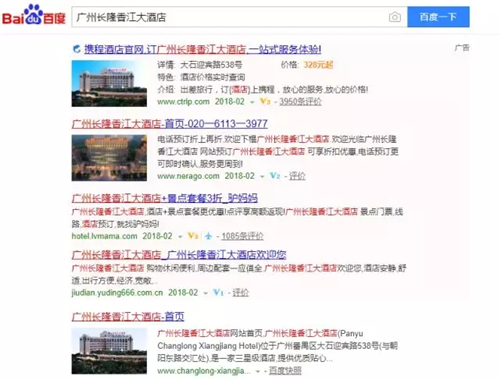
Task: Expand dropdown arrow next to www.ctrip.com
Action: pos(252,102)
